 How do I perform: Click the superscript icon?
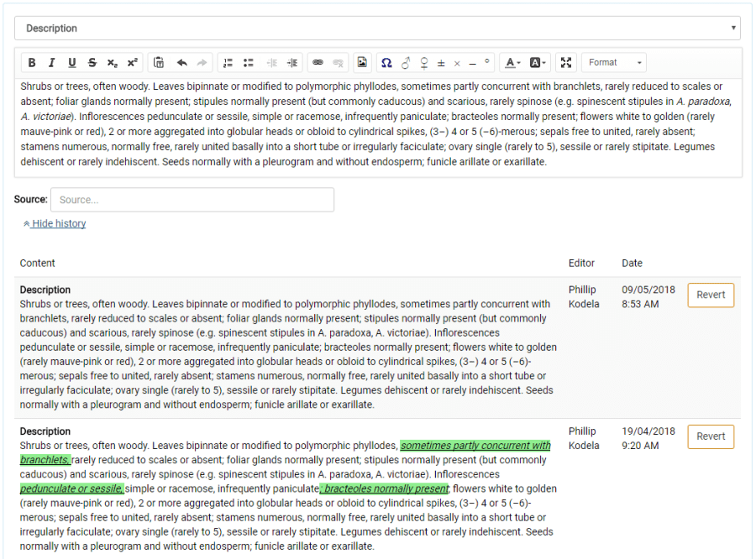[133, 63]
